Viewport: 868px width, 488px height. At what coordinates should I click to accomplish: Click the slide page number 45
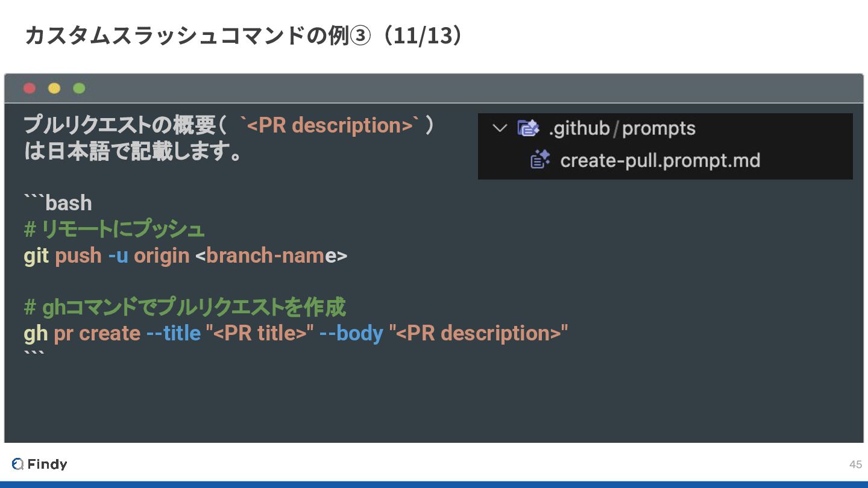(855, 464)
